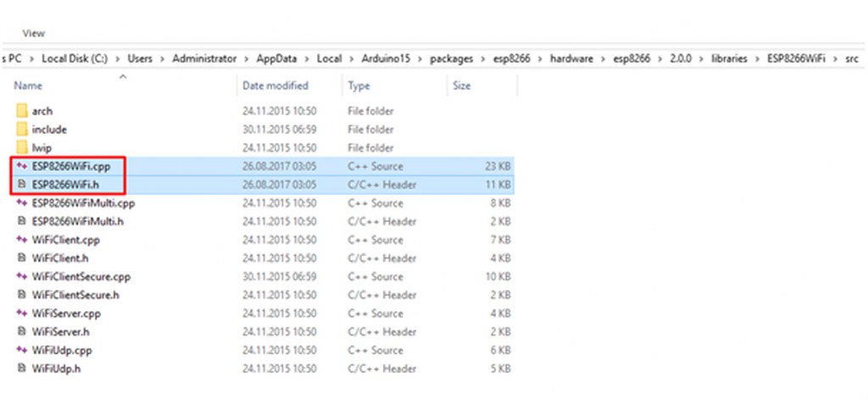Click the lwip folder icon
Image resolution: width=868 pixels, height=400 pixels.
(x=21, y=148)
